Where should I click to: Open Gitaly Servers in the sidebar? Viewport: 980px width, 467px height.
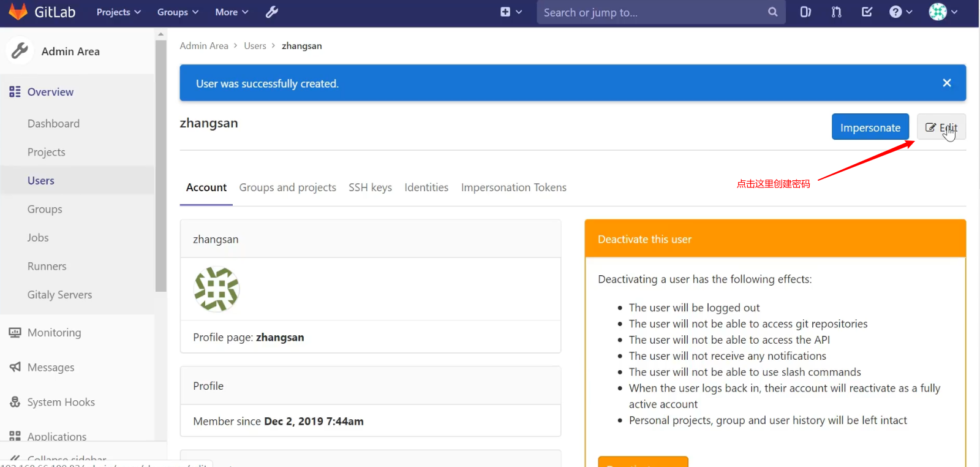pyautogui.click(x=60, y=295)
